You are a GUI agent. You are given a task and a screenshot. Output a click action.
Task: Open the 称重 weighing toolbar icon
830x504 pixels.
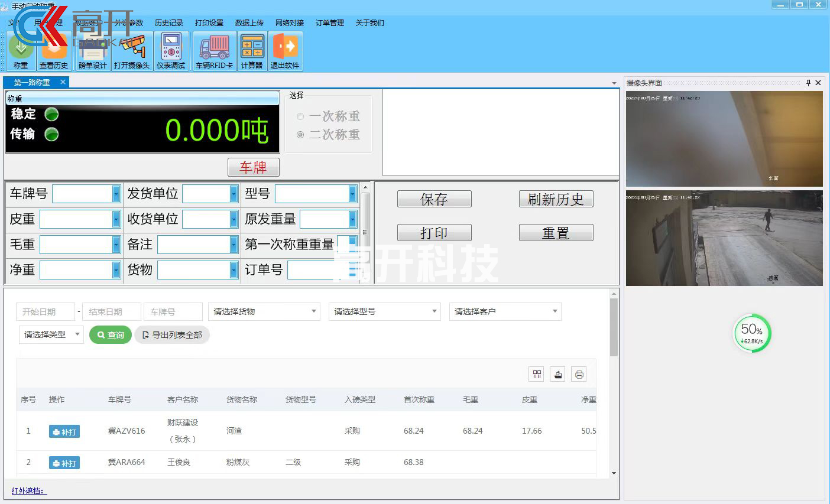[21, 51]
